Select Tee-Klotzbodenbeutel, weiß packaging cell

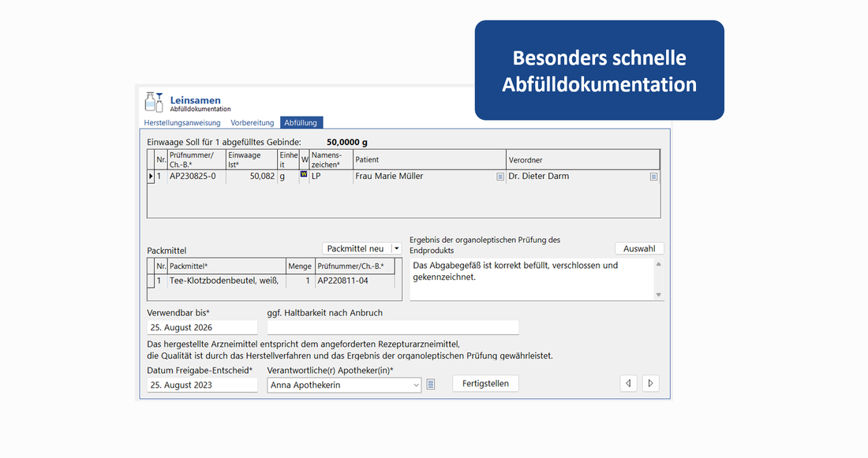226,281
